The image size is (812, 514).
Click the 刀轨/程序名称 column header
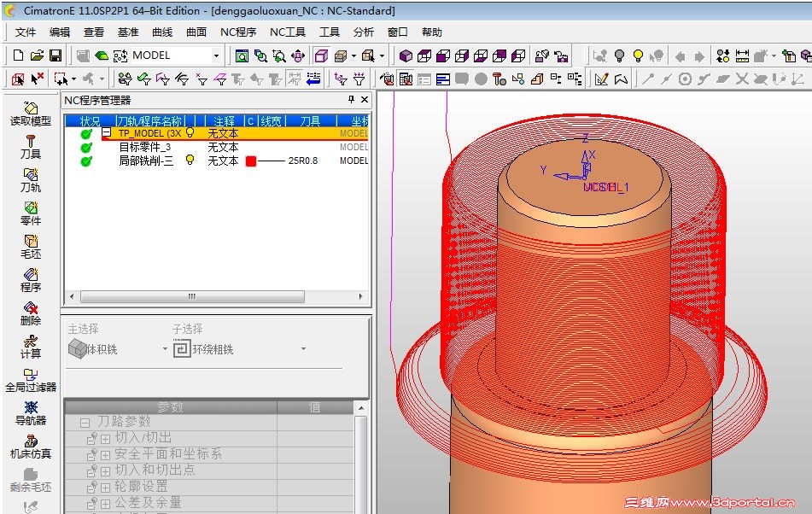(x=149, y=121)
